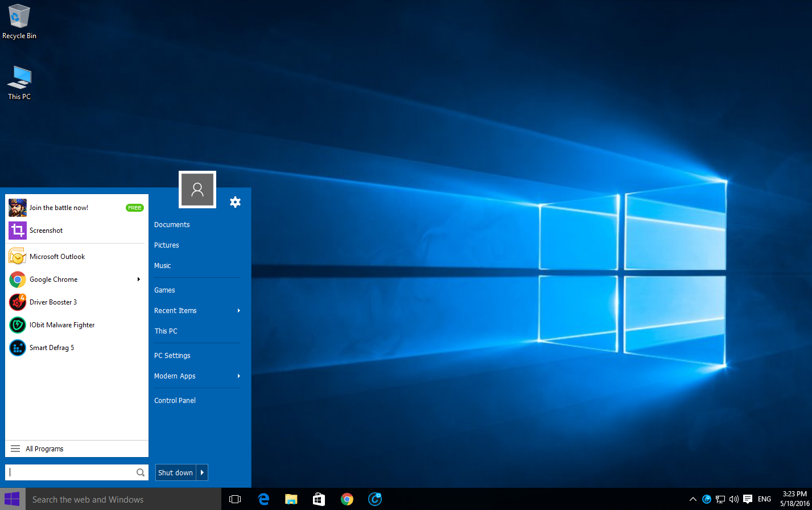
Task: Open IObit Malware Fighter
Action: [x=61, y=325]
